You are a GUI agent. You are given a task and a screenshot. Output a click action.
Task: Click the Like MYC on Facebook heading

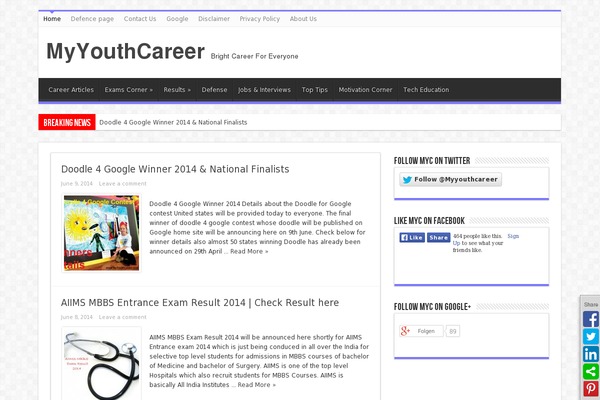coord(429,221)
